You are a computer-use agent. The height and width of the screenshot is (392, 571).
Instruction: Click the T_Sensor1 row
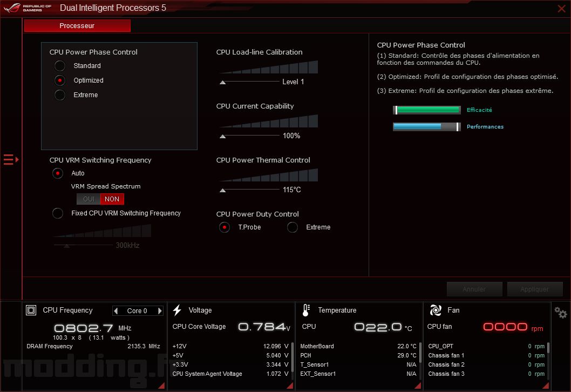click(x=358, y=364)
